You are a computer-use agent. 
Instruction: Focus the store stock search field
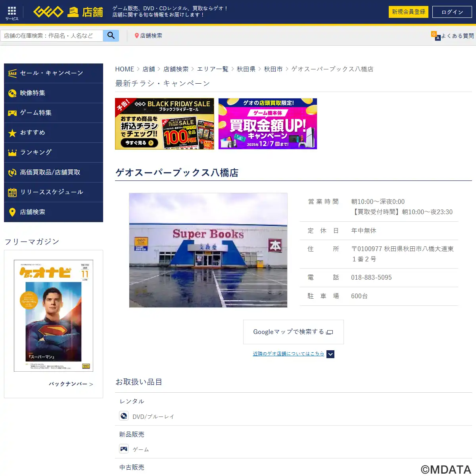click(x=52, y=35)
